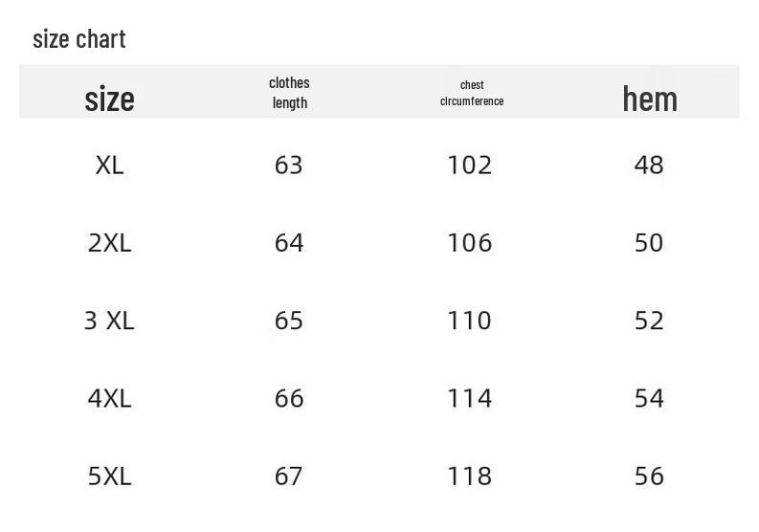Screen dimensions: 759x532
Task: Click clothes length value 65
Action: pos(289,321)
